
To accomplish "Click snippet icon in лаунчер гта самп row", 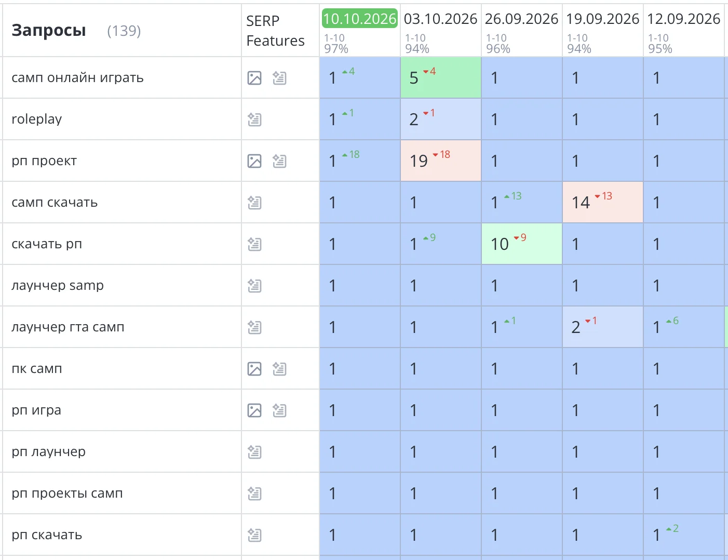I will point(254,327).
